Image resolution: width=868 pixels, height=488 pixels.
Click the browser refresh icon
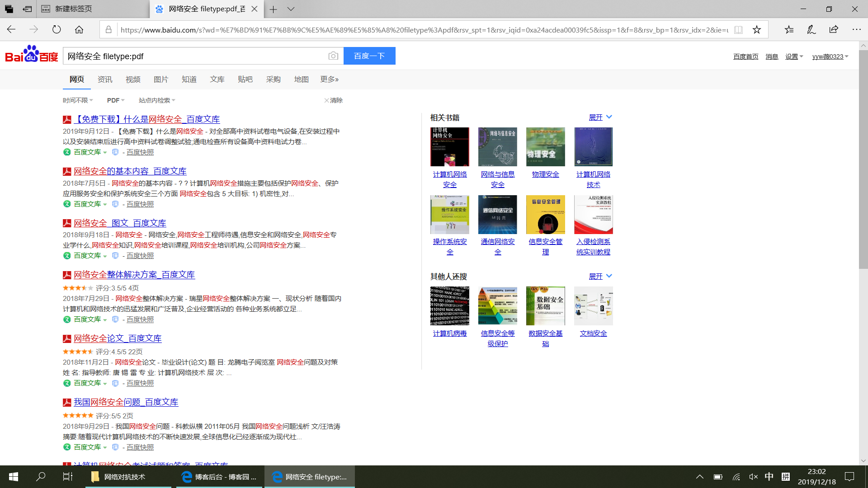[57, 30]
